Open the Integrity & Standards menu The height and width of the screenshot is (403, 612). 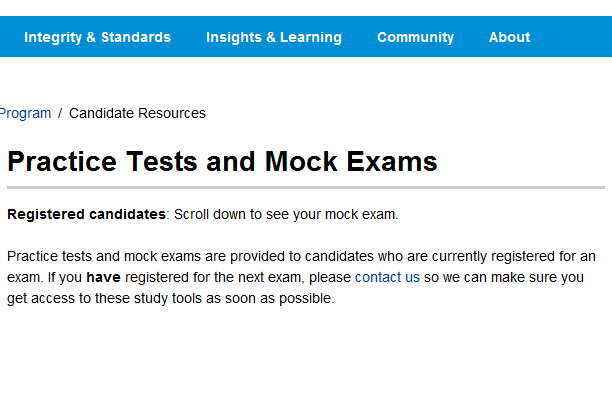point(97,37)
